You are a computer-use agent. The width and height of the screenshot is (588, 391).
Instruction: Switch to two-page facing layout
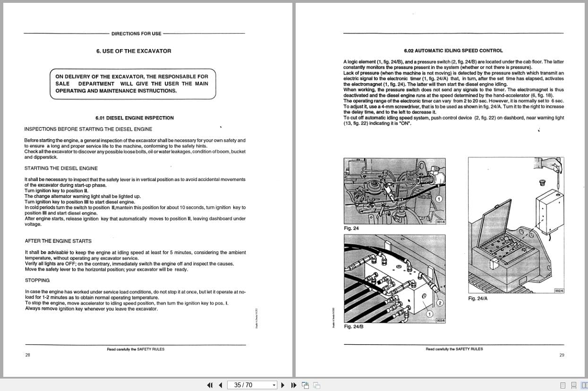tap(584, 385)
